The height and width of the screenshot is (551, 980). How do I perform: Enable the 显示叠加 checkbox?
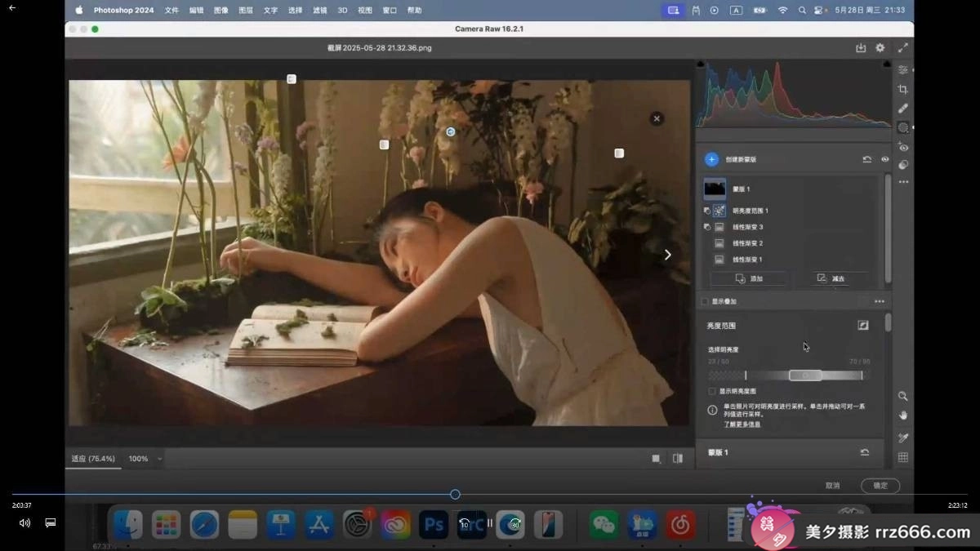705,301
